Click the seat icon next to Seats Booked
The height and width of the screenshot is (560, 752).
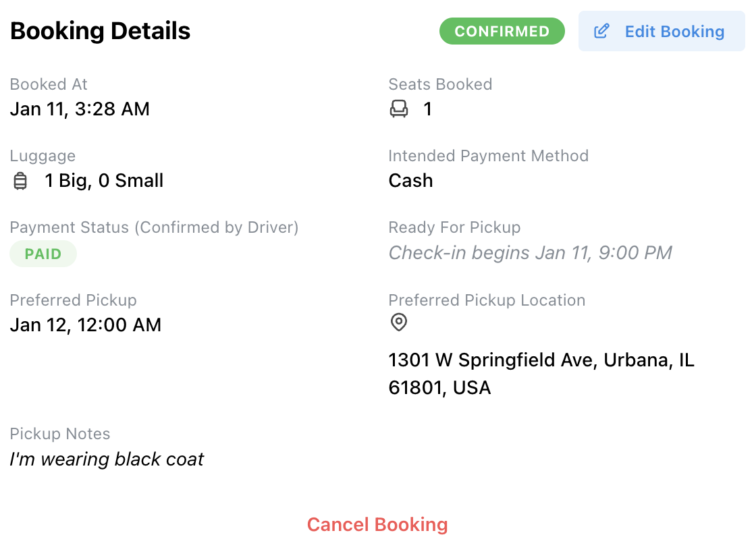pyautogui.click(x=399, y=109)
